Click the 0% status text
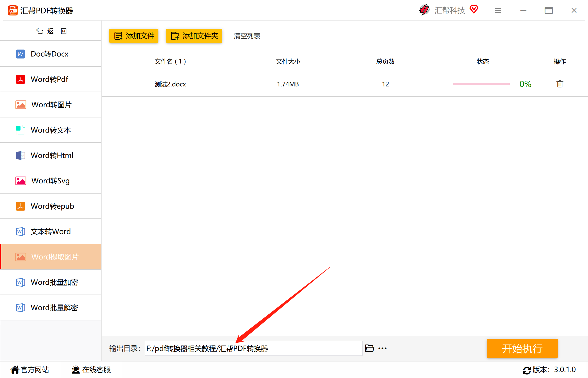 point(525,84)
